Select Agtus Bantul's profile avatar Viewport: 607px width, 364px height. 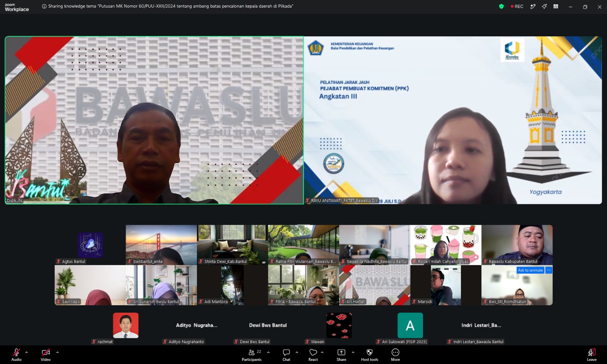point(90,245)
